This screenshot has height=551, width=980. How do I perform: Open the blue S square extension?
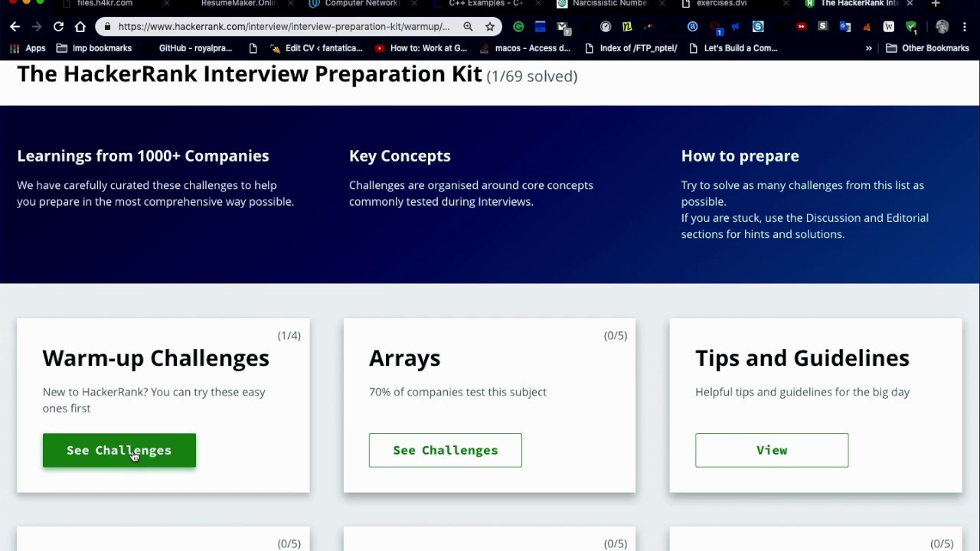pyautogui.click(x=758, y=27)
